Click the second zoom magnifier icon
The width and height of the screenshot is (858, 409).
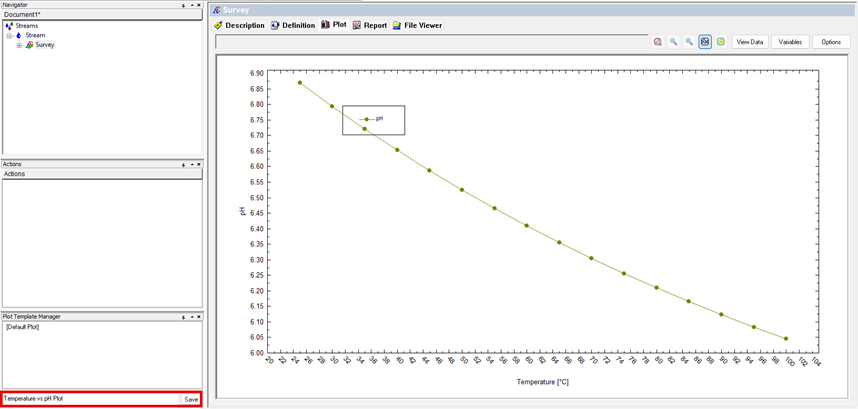689,42
